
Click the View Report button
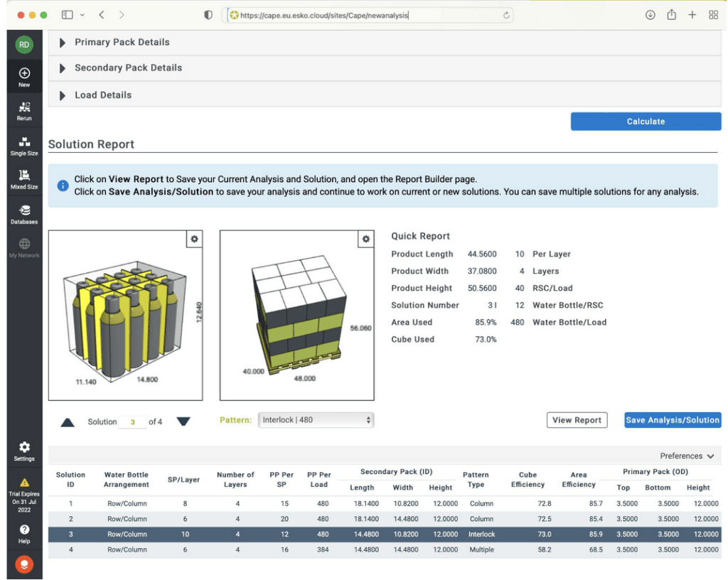coord(577,420)
